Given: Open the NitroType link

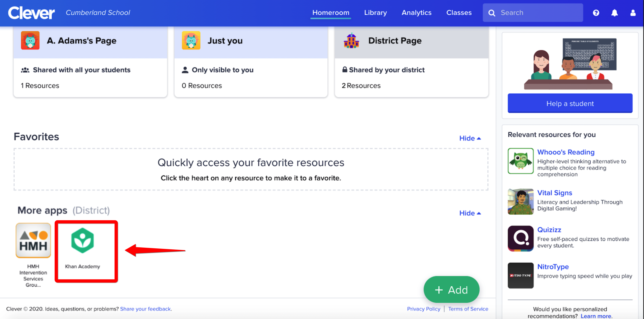Looking at the screenshot, I should click(553, 267).
